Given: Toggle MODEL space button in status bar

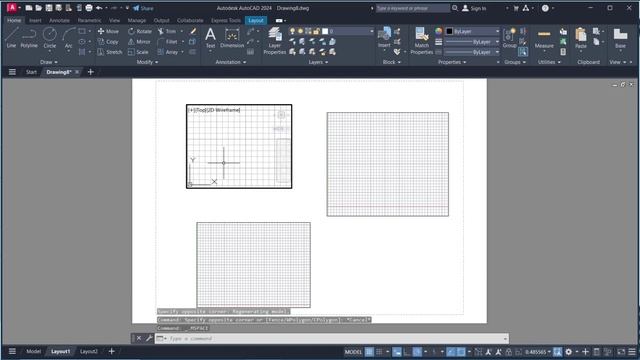Looking at the screenshot, I should click(353, 351).
